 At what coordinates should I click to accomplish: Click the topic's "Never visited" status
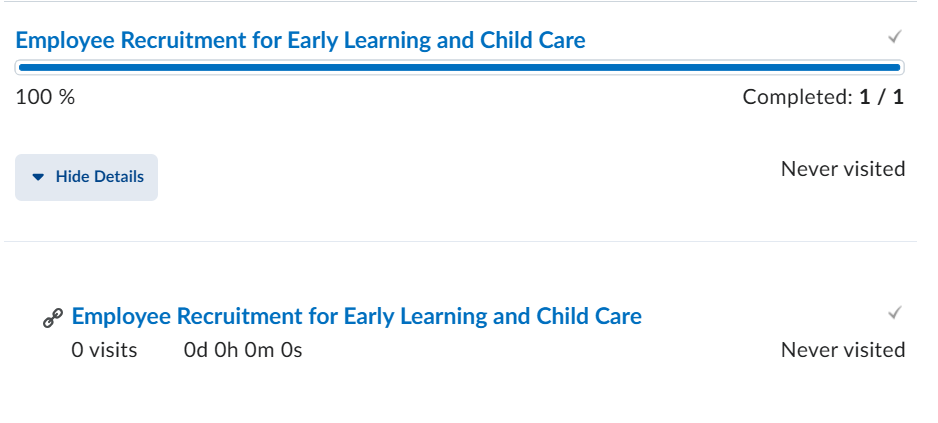(842, 350)
